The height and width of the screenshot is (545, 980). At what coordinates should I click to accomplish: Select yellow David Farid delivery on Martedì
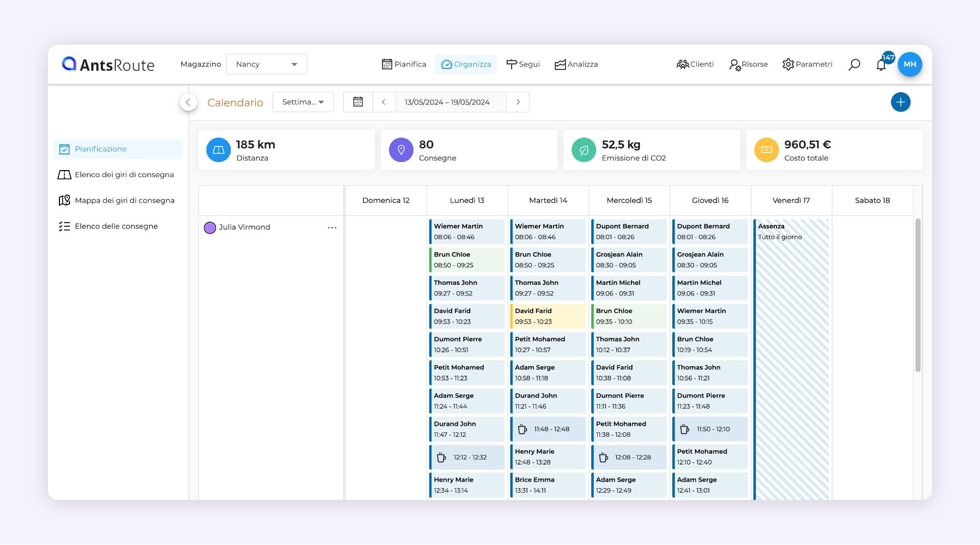[x=548, y=316]
